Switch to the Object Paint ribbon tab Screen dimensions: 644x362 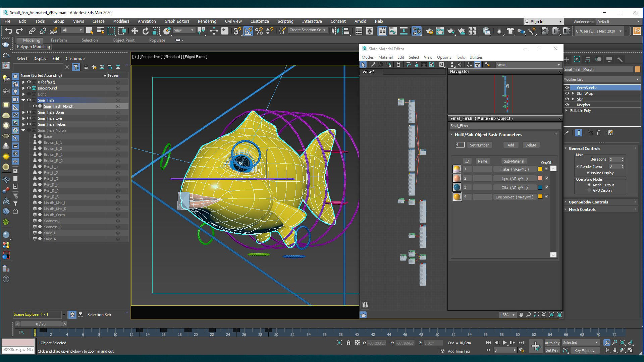(x=123, y=40)
